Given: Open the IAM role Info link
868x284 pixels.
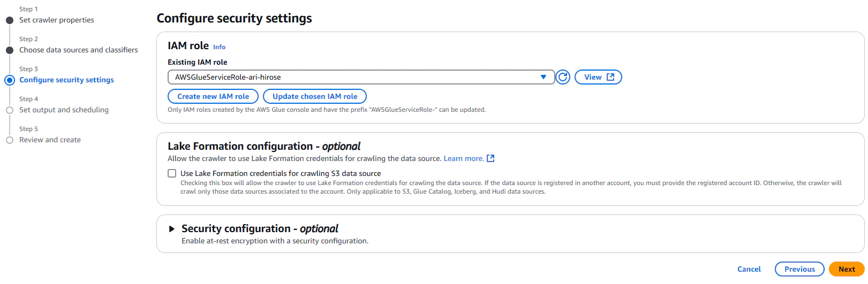Looking at the screenshot, I should point(220,47).
